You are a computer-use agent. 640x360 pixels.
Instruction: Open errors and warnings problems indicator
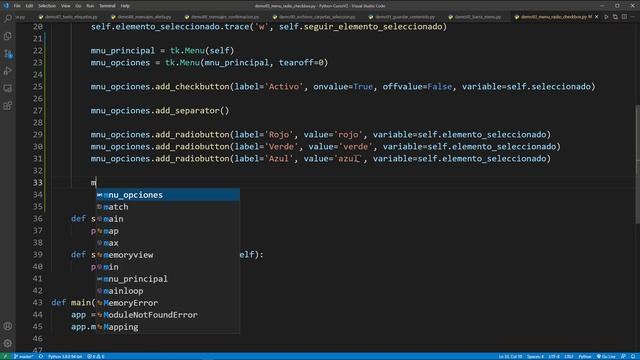click(x=96, y=356)
